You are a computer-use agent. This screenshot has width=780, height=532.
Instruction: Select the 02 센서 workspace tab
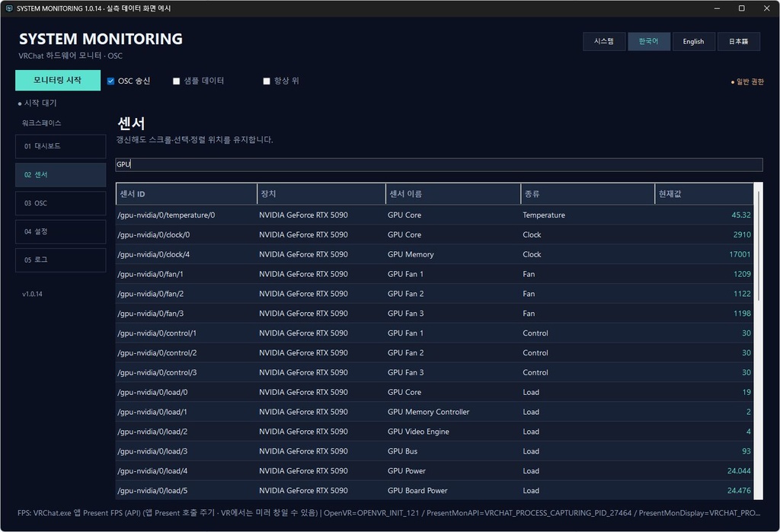coord(61,174)
